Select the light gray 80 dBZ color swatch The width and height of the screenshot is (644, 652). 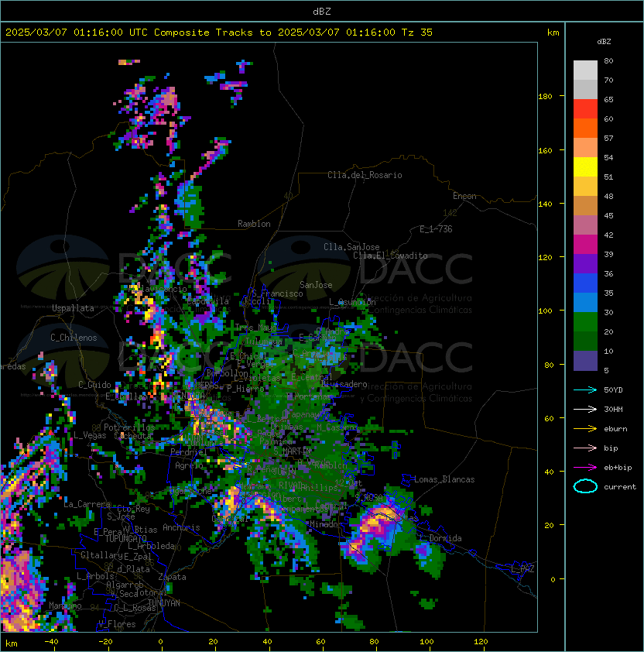pos(585,70)
